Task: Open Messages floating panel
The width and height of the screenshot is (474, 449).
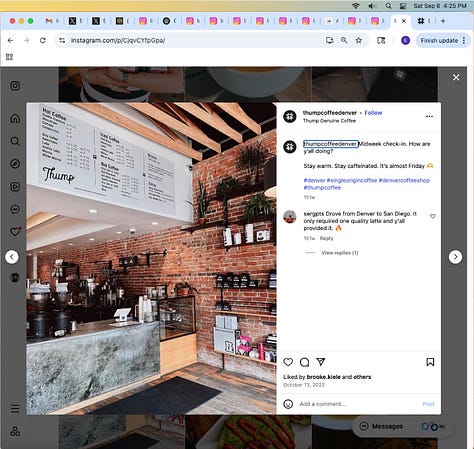Action: point(402,426)
